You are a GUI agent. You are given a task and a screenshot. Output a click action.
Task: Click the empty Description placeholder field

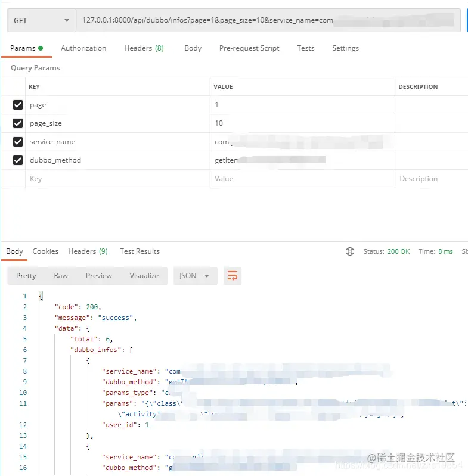[432, 179]
